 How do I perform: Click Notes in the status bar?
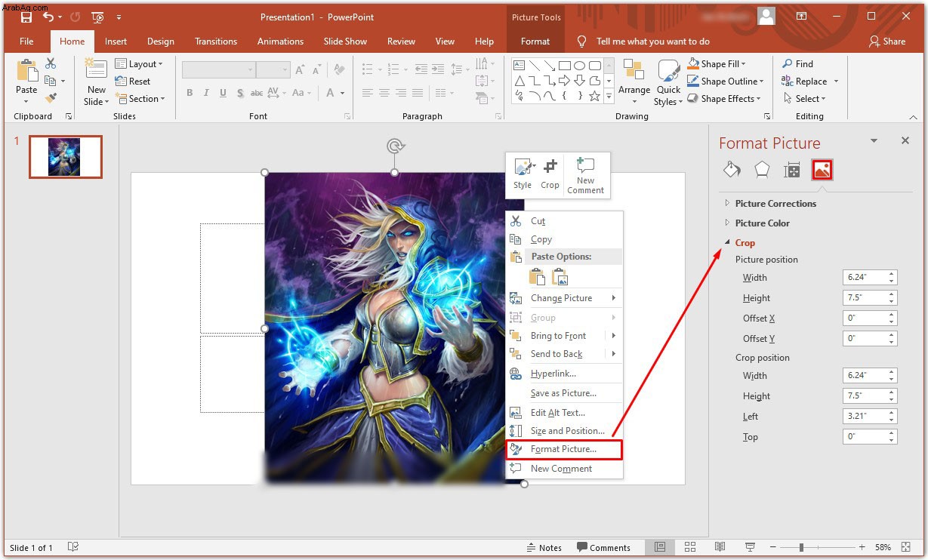[x=544, y=548]
